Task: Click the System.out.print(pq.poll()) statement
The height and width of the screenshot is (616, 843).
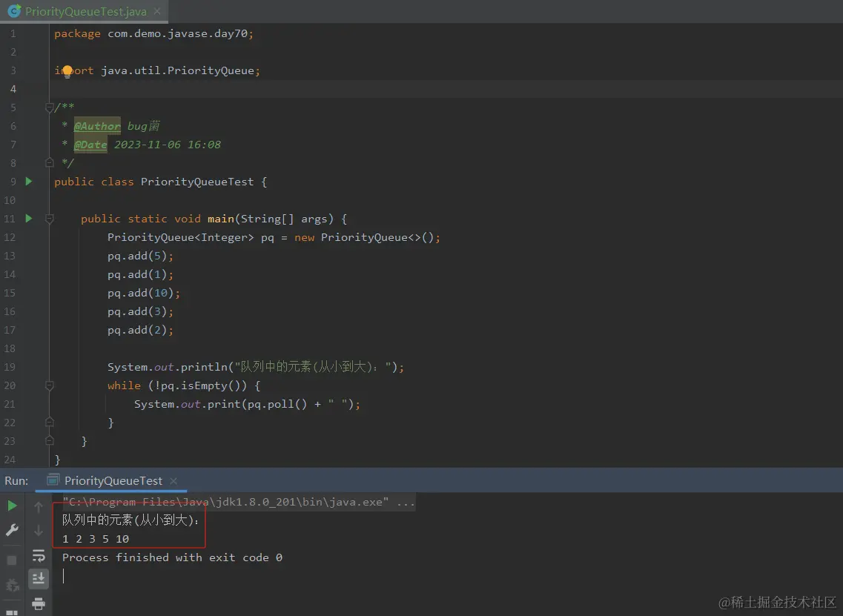Action: pos(247,404)
